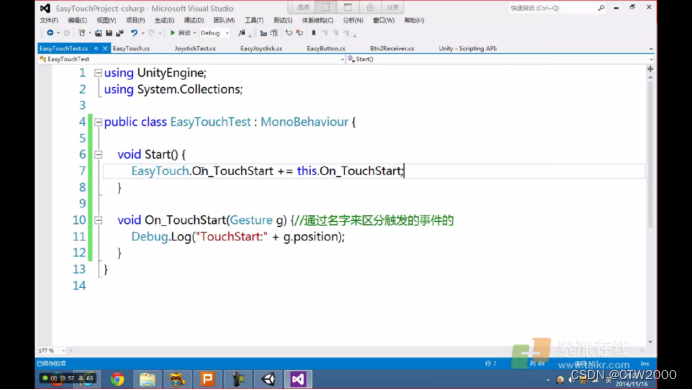Screen dimensions: 693x390
Task: Click Gesture in the On_TouchStart signature
Action: 251,220
